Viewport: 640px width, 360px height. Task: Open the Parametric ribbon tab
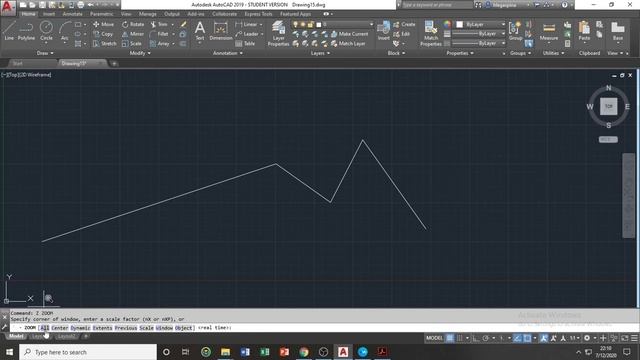pyautogui.click(x=102, y=14)
